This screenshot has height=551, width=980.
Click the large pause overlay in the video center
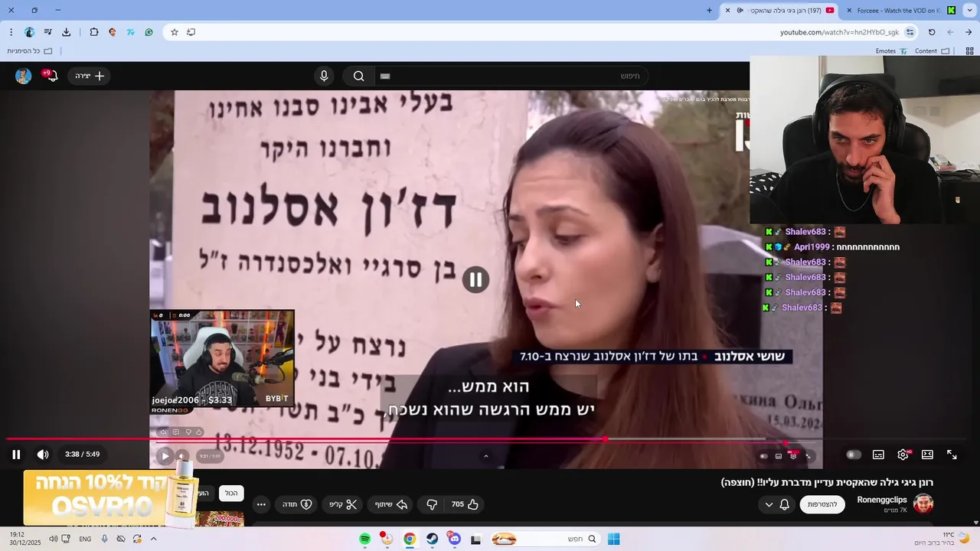pyautogui.click(x=475, y=280)
